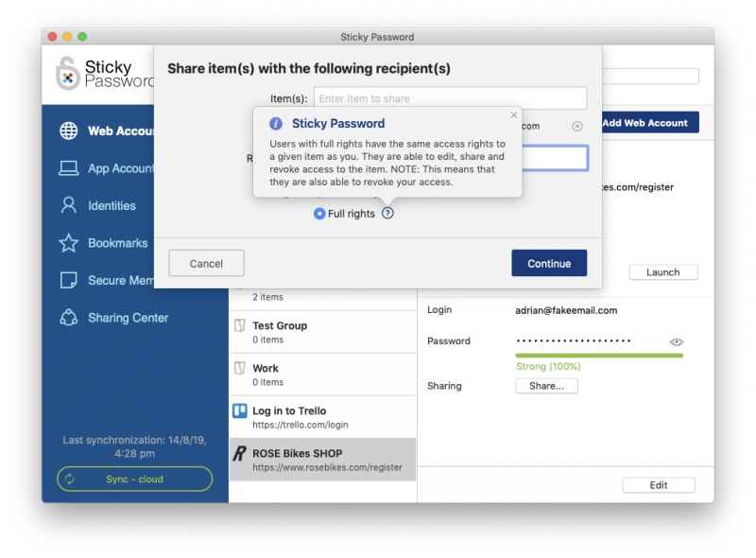756x558 pixels.
Task: Click the Web Accounts globe icon
Action: pyautogui.click(x=68, y=131)
